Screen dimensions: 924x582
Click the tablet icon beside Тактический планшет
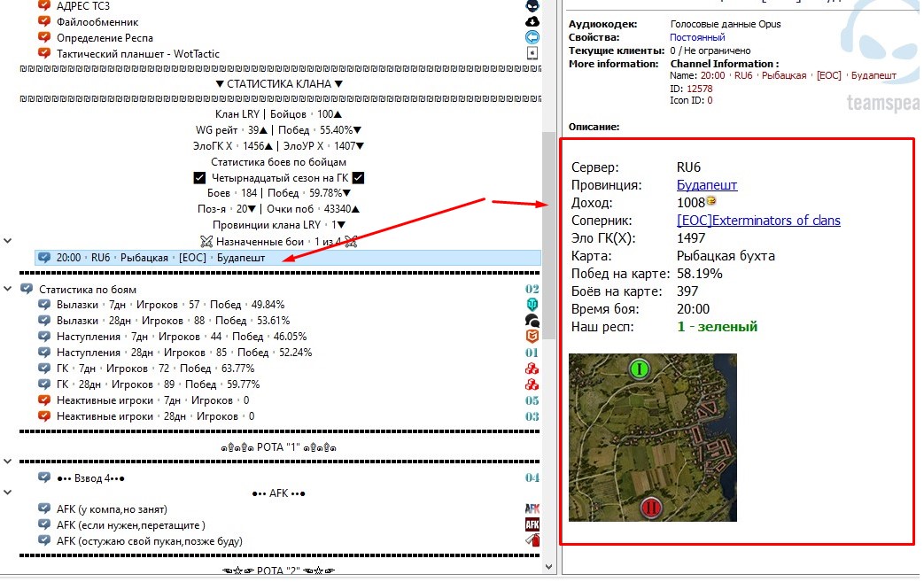[532, 53]
